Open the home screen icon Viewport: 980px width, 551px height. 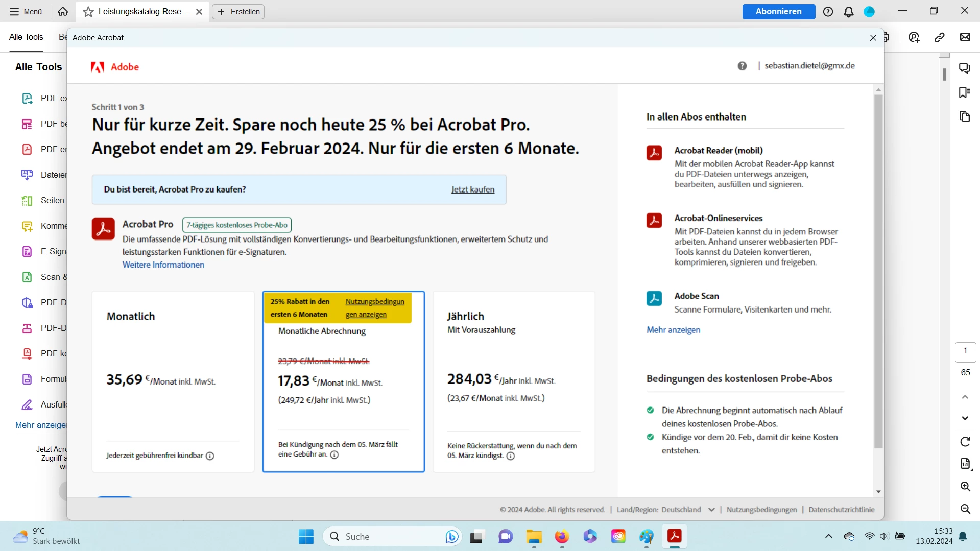pyautogui.click(x=63, y=11)
